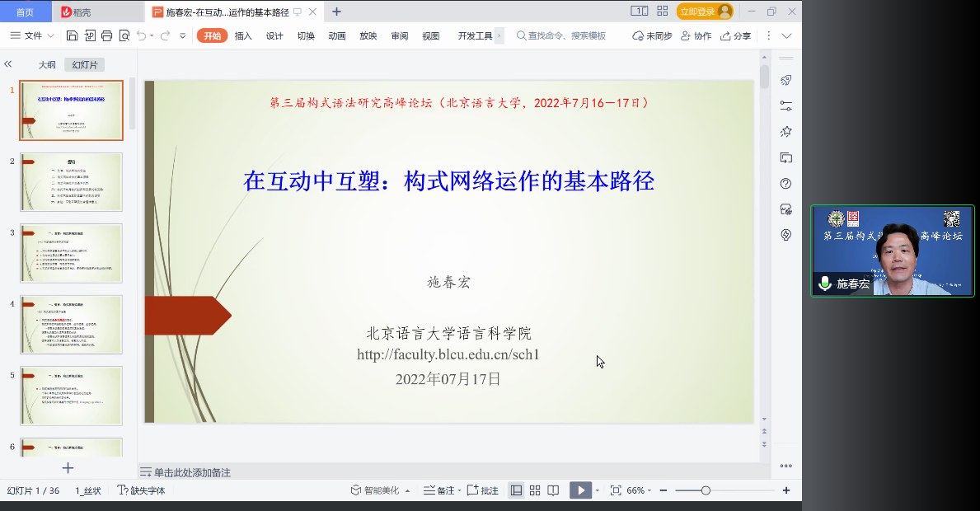Click the help question mark icon in right sidebar
The image size is (980, 511).
(785, 183)
